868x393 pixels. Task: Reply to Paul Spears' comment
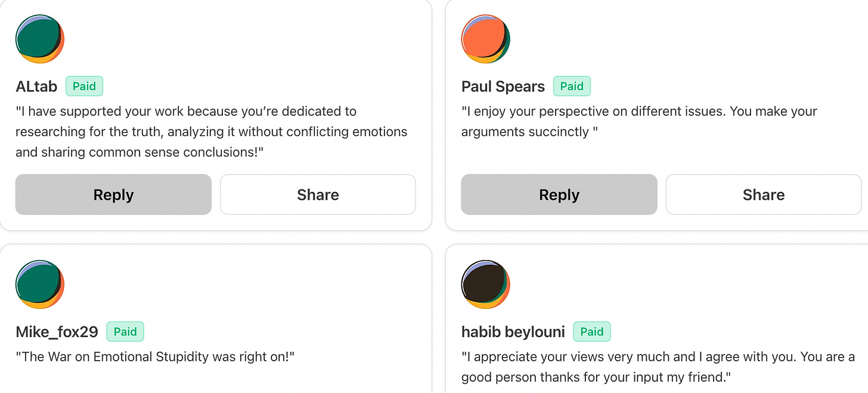pos(559,194)
